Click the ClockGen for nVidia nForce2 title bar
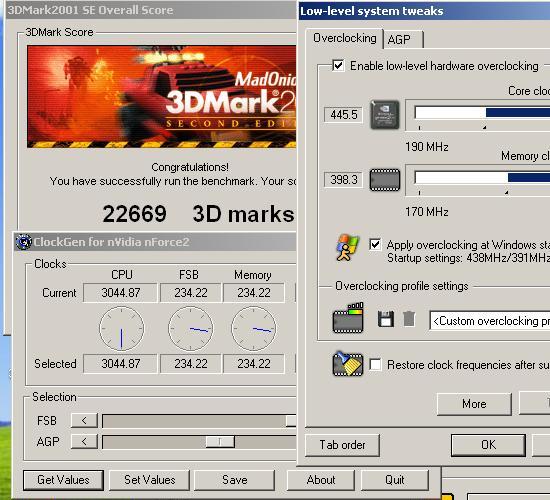The width and height of the screenshot is (550, 500). tap(155, 242)
